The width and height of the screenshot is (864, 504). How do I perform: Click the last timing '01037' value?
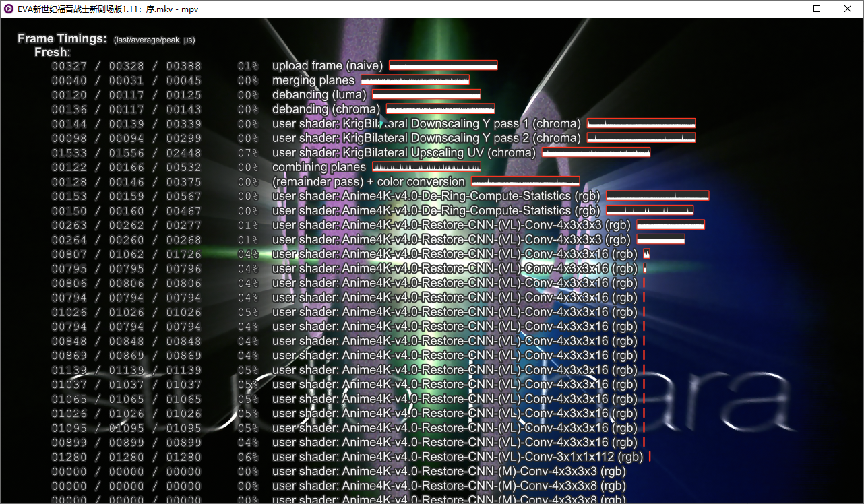click(x=69, y=385)
